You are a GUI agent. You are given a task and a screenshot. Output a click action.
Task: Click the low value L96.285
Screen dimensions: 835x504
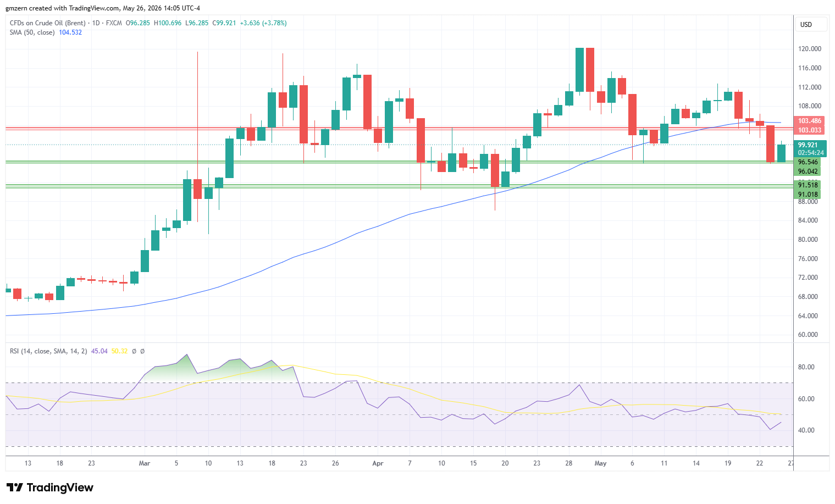point(197,23)
